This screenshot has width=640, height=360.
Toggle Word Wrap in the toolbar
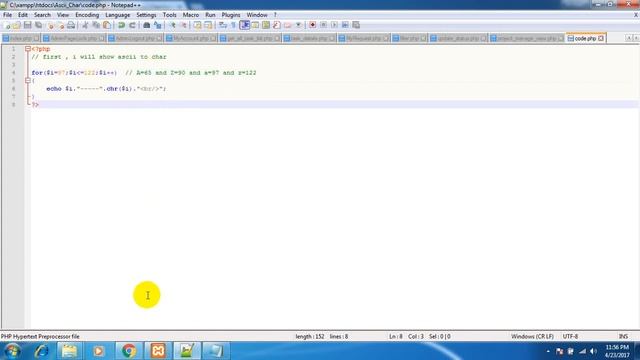coord(222,25)
